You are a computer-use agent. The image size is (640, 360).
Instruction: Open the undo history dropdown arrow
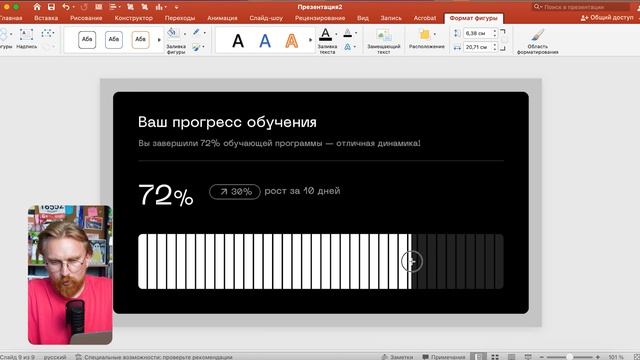click(x=73, y=7)
